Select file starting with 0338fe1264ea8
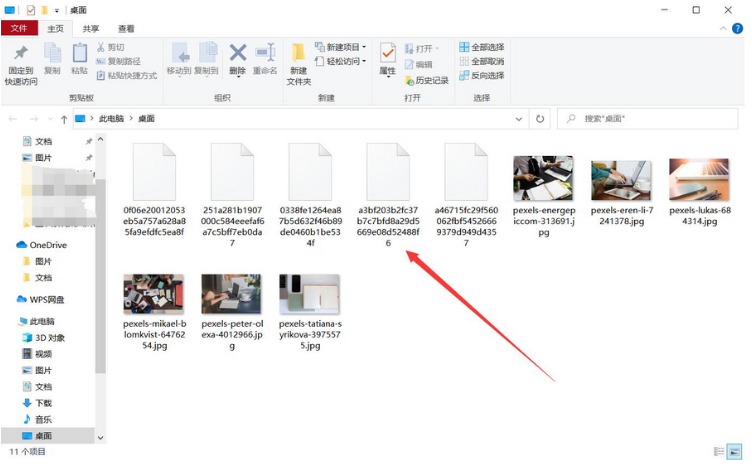 [310, 195]
